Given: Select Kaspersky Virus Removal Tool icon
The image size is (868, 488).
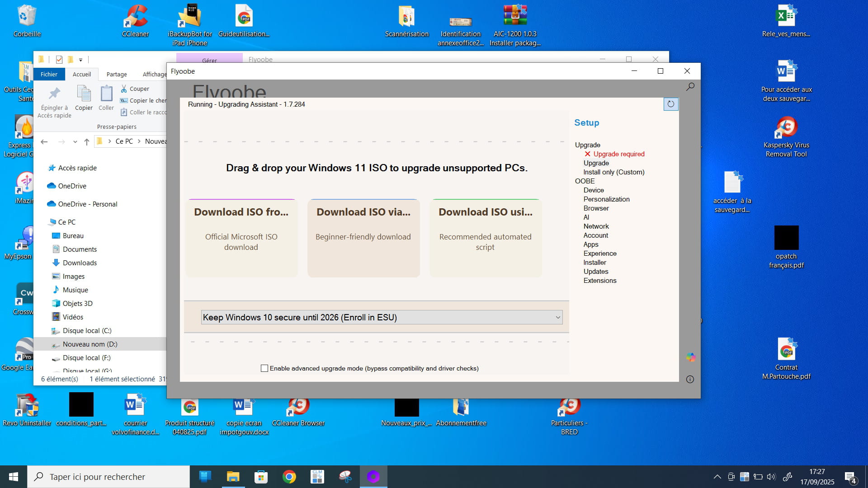Looking at the screenshot, I should [786, 136].
